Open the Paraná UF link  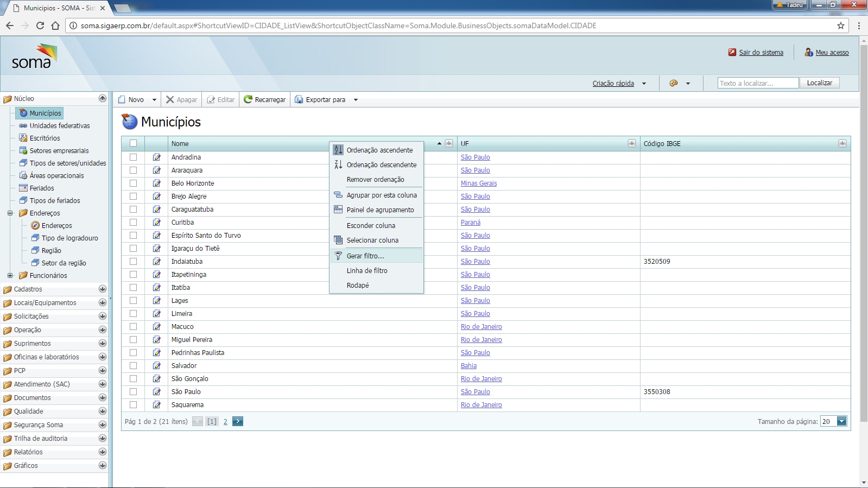pos(471,222)
